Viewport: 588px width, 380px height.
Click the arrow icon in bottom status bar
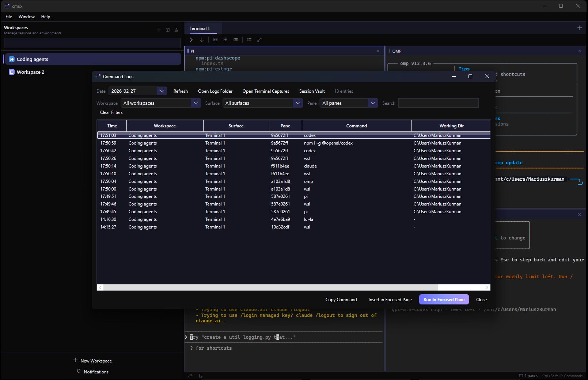[190, 375]
